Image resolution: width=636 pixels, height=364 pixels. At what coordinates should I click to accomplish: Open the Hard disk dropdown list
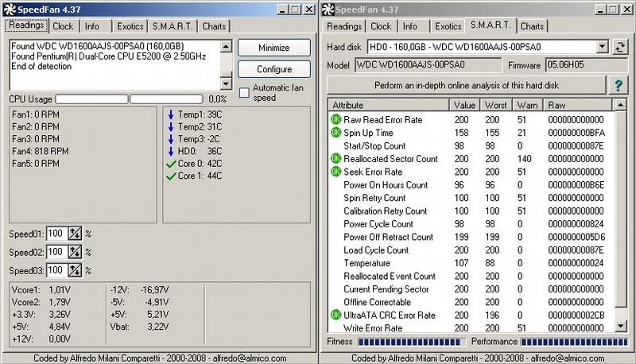pyautogui.click(x=603, y=47)
